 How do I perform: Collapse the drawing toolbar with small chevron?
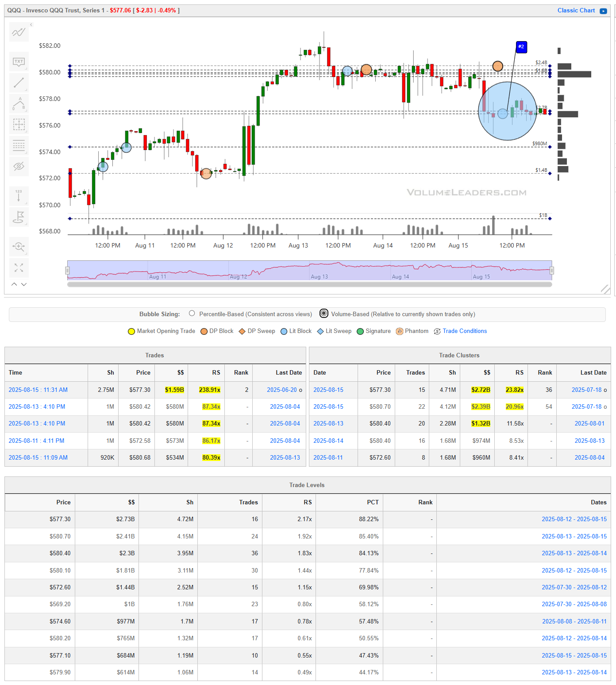pos(31,25)
